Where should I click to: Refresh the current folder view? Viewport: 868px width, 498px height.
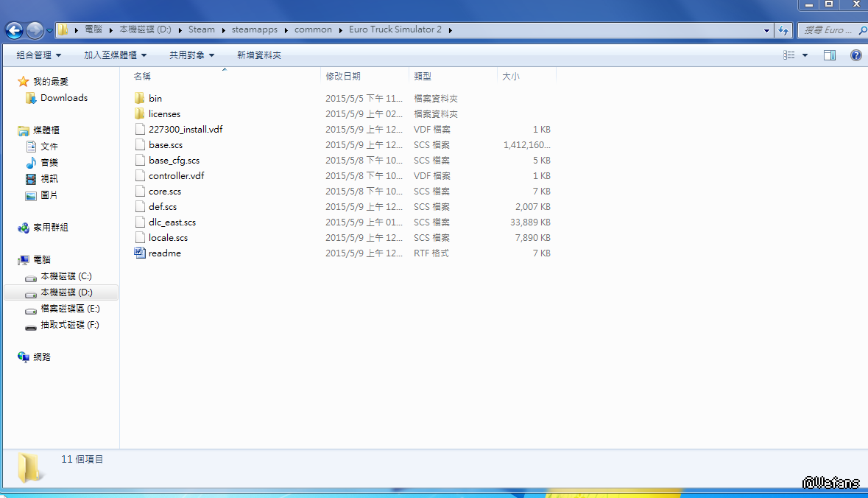783,30
